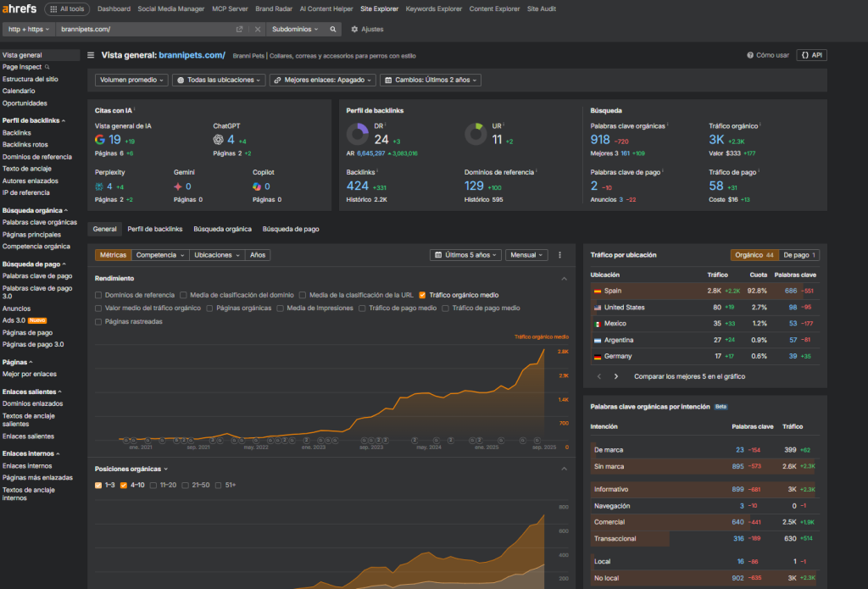Open external link icon for brannipets.com URL

click(239, 30)
